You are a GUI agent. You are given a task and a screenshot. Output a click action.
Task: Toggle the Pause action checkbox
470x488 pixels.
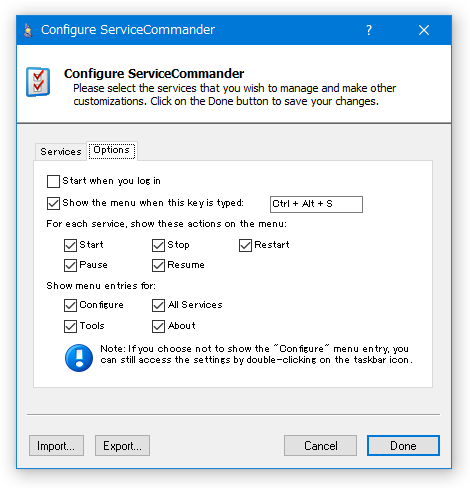(x=70, y=266)
